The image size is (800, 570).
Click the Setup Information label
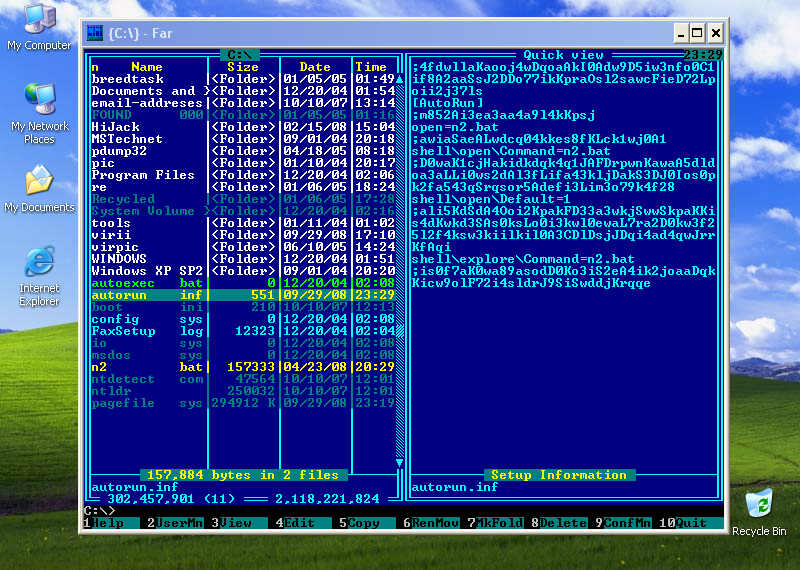(x=559, y=475)
